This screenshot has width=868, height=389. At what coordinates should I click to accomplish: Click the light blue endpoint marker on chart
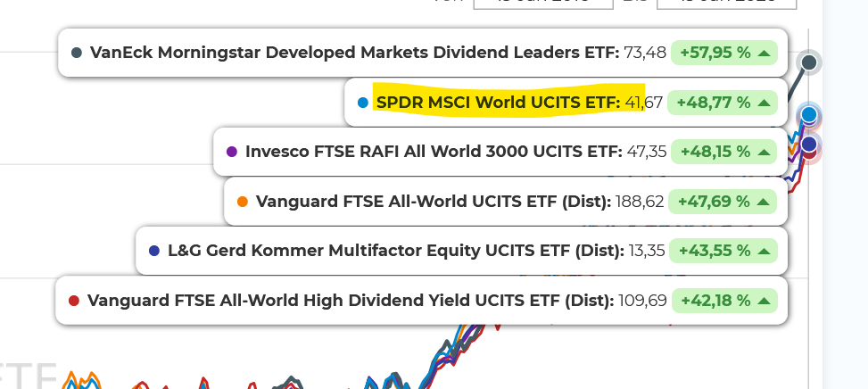809,115
